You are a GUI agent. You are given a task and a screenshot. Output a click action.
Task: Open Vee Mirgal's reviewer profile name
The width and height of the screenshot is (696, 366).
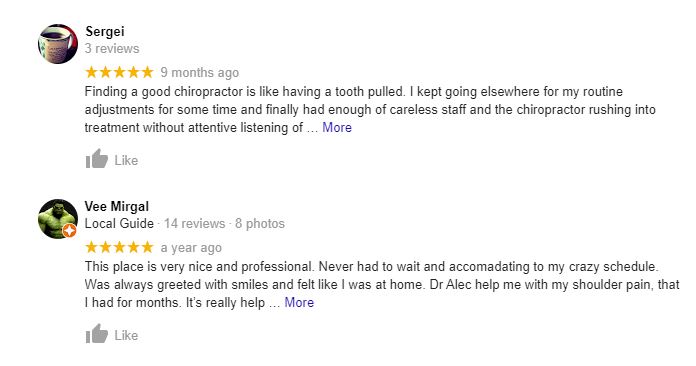117,206
